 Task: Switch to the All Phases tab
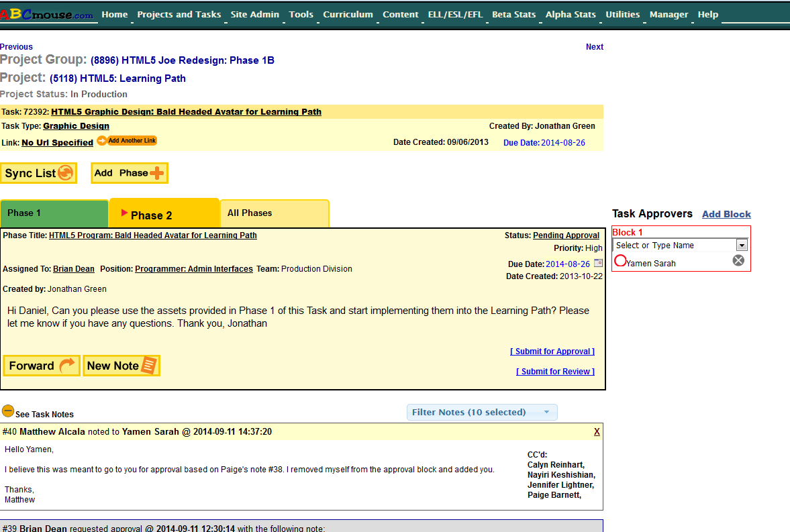pyautogui.click(x=274, y=213)
